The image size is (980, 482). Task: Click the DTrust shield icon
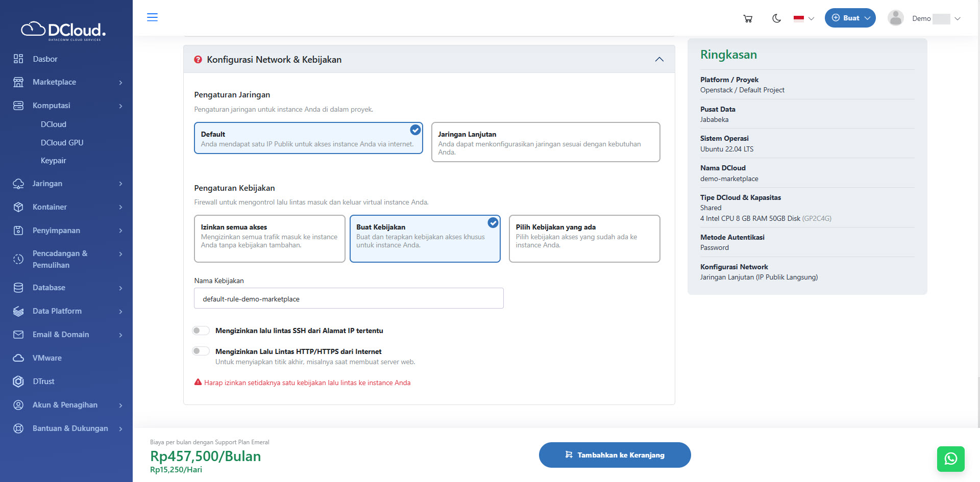pyautogui.click(x=18, y=382)
